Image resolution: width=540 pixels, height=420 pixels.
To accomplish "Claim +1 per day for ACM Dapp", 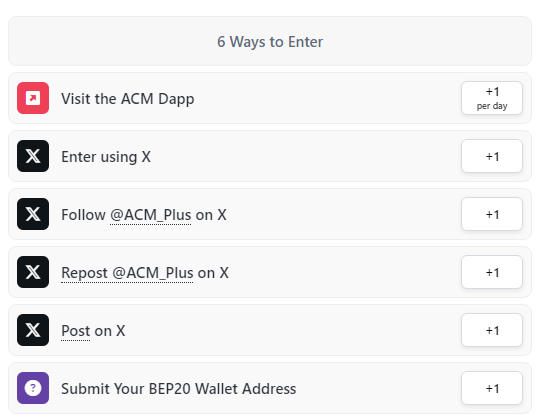I will click(492, 98).
